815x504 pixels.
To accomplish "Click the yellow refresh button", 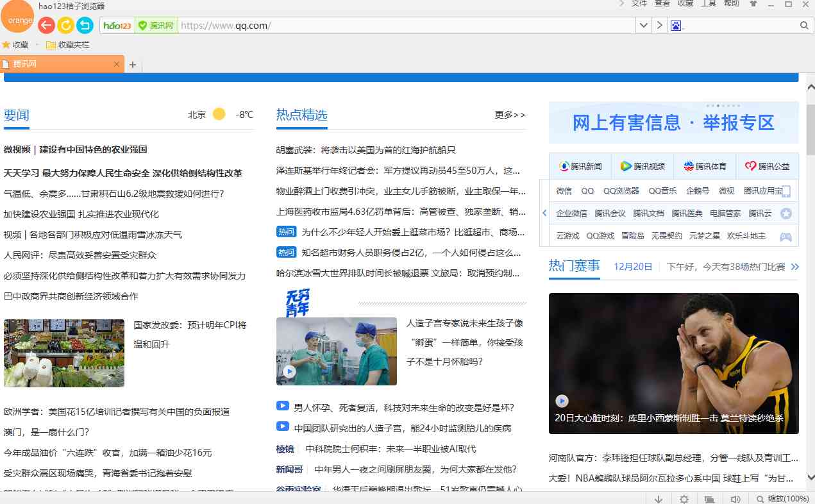I will pyautogui.click(x=65, y=25).
